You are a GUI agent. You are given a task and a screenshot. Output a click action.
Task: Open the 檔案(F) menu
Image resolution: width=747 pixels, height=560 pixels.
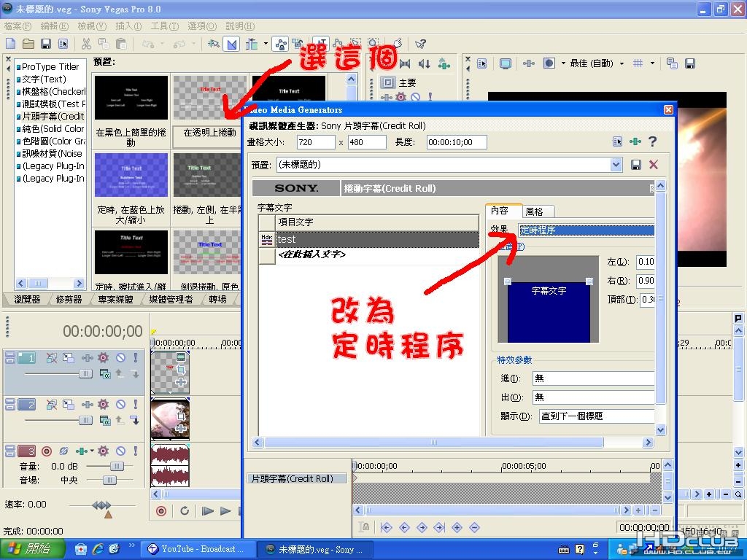[18, 26]
